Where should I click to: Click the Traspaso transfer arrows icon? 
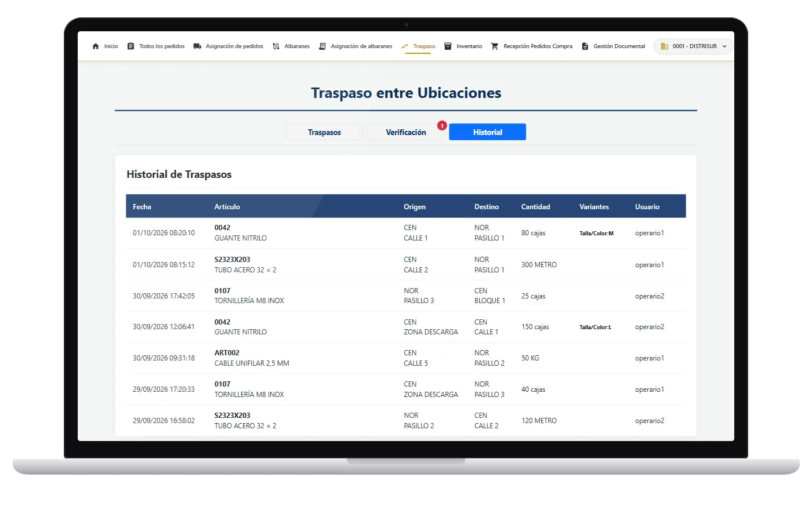coord(405,46)
